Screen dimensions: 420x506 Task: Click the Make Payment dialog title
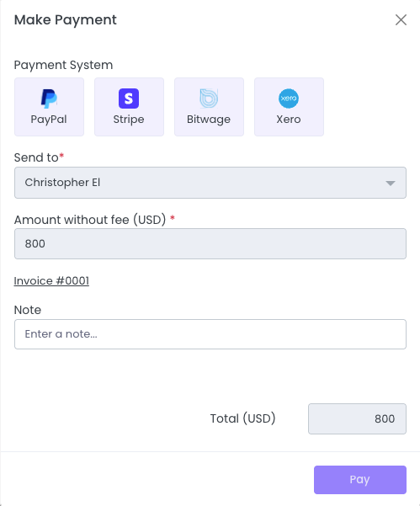pyautogui.click(x=66, y=20)
